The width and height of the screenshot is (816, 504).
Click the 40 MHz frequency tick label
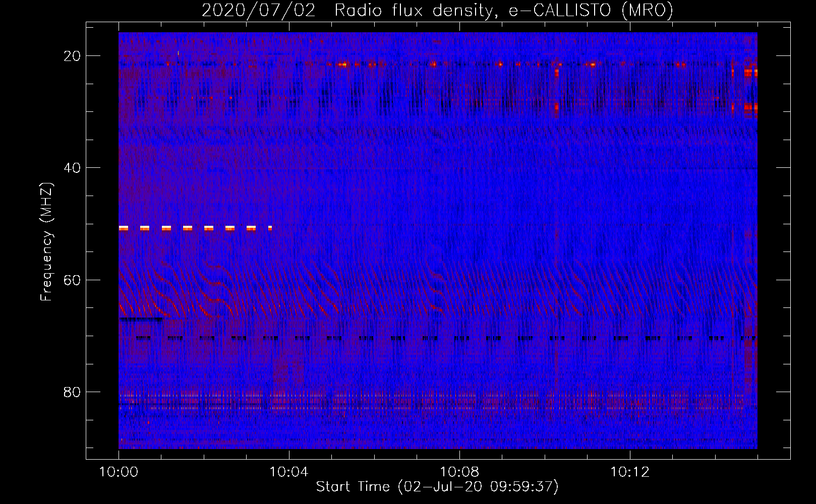point(72,168)
